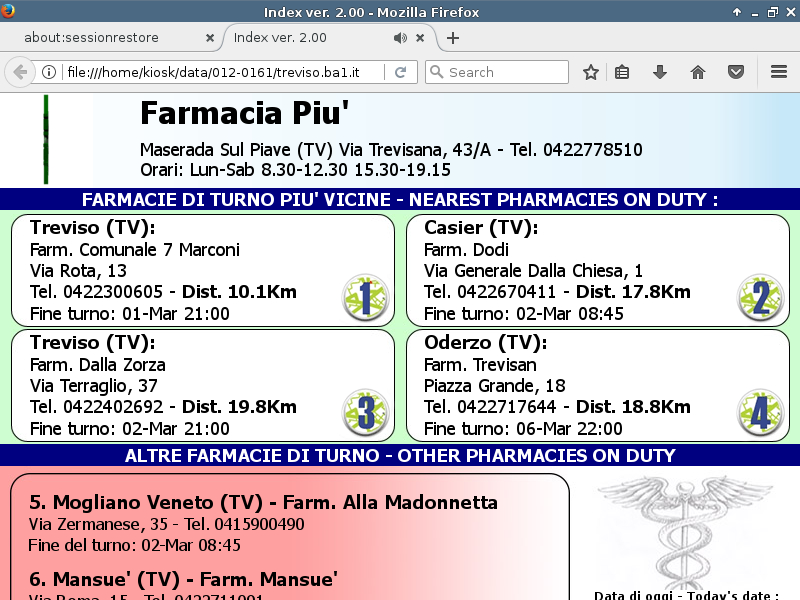Open search engine dropdown magnifier

pos(436,72)
